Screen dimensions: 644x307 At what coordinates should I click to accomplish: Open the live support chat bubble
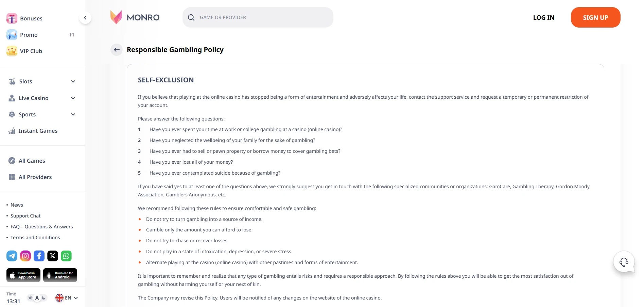point(624,262)
